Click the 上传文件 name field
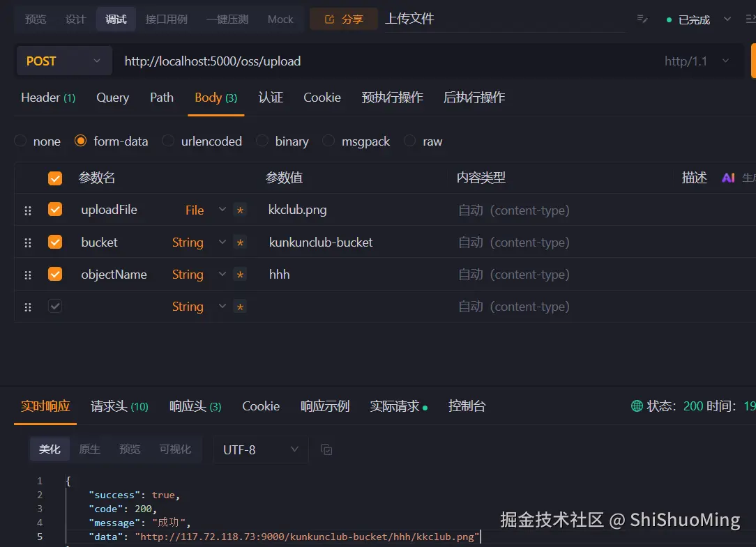This screenshot has height=547, width=756. tap(506, 20)
